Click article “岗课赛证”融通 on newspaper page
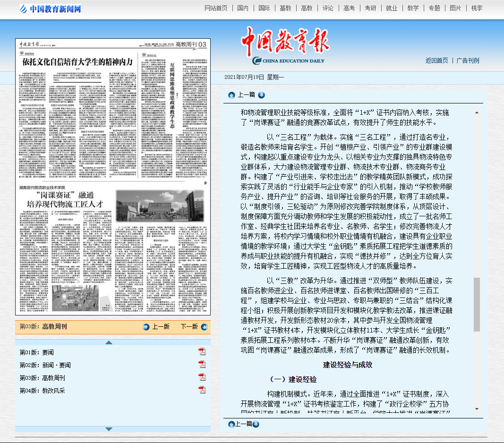Screen dimensions: 504x443 [65, 195]
